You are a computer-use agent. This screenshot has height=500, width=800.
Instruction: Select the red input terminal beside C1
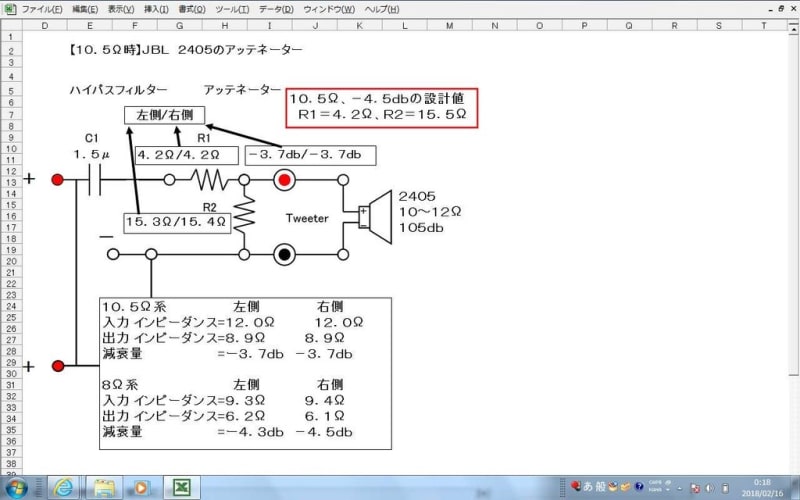point(57,180)
